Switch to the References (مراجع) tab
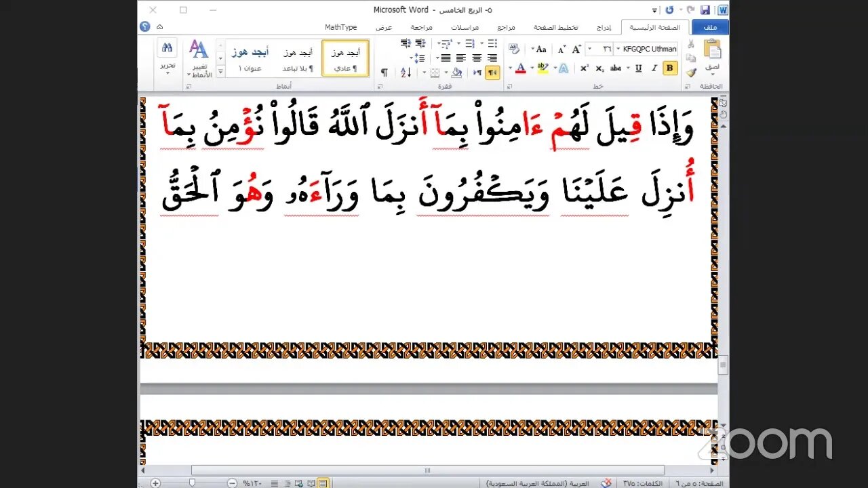This screenshot has height=488, width=868. (x=506, y=27)
